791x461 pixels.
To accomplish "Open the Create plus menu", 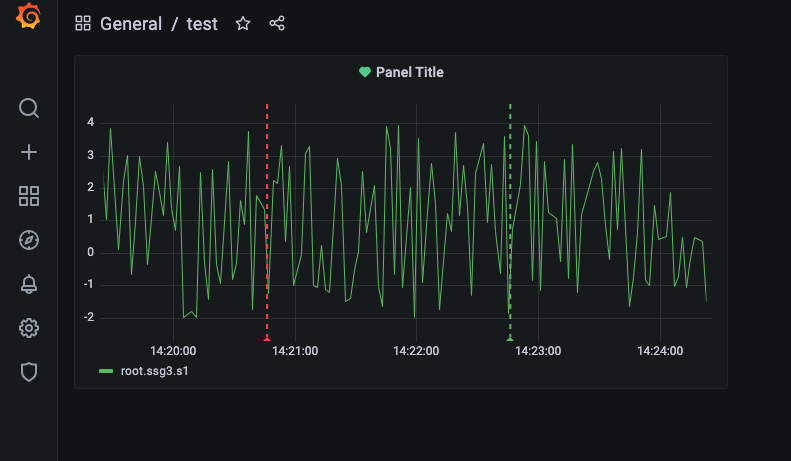I will [29, 152].
